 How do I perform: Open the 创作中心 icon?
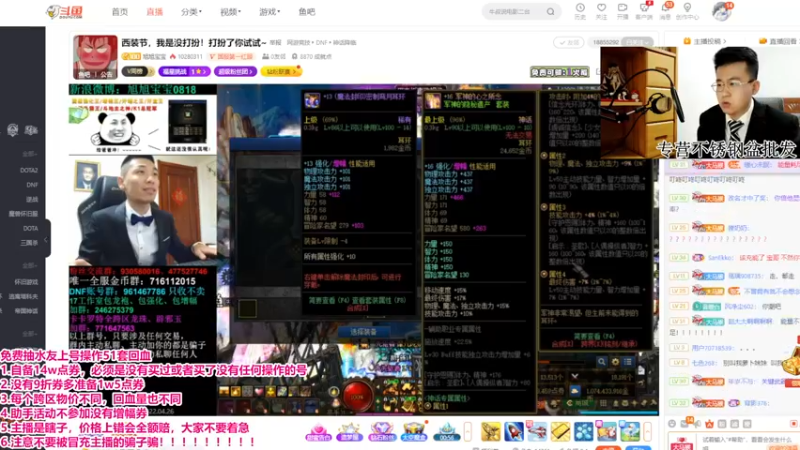coord(687,11)
